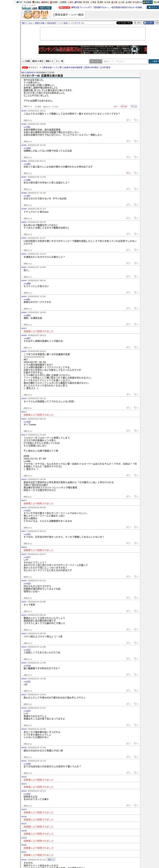This screenshot has width=159, height=868.
Task: Like post #420 with thumbs-up
Action: tap(129, 598)
